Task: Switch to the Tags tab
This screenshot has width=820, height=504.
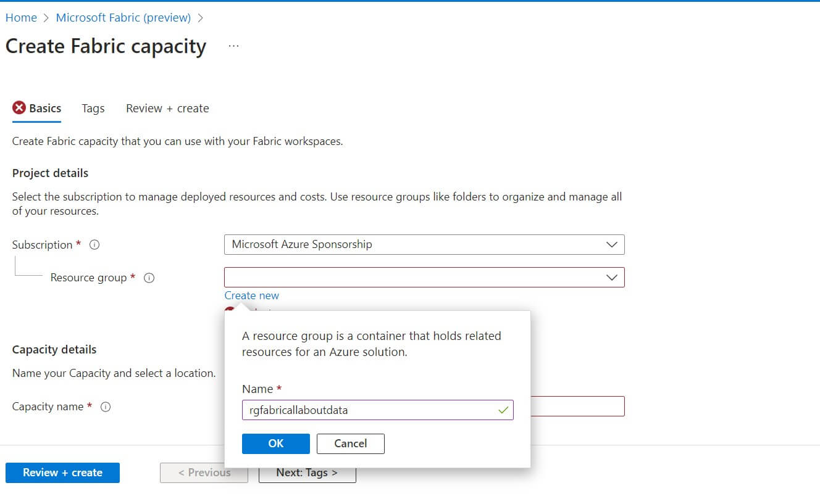Action: pos(93,108)
